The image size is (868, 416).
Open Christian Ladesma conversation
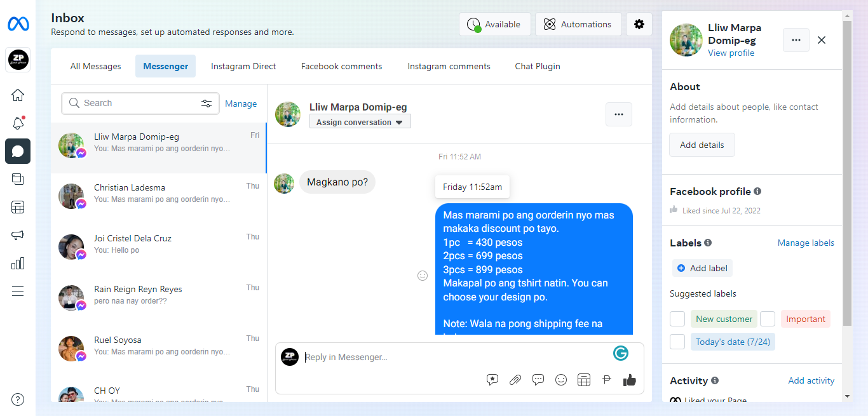click(159, 199)
